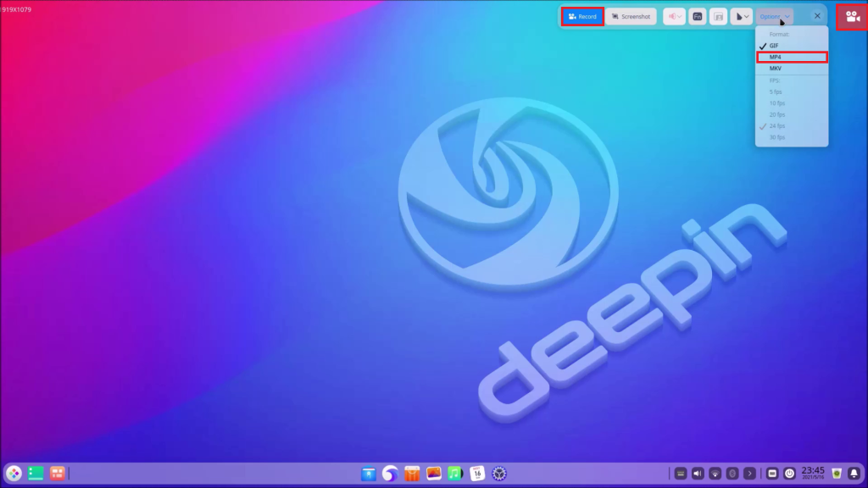Open the App Store bag icon in dock
This screenshot has width=868, height=488.
point(413,473)
